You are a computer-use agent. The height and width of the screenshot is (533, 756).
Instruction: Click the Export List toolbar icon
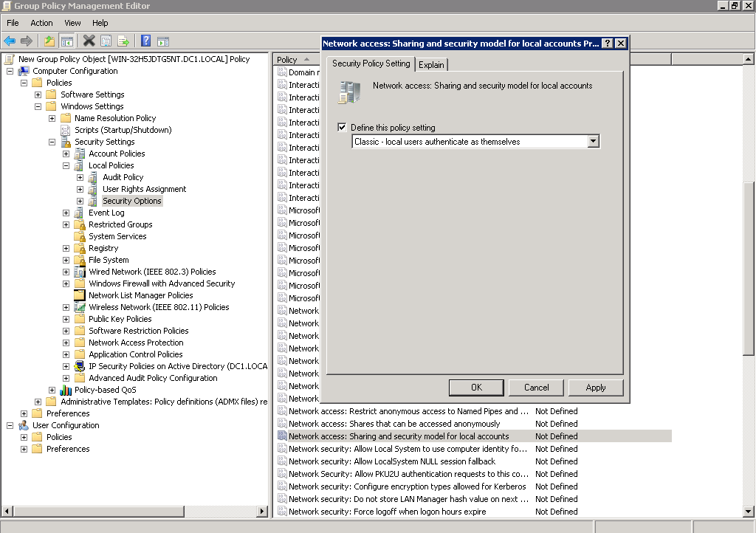click(x=123, y=41)
